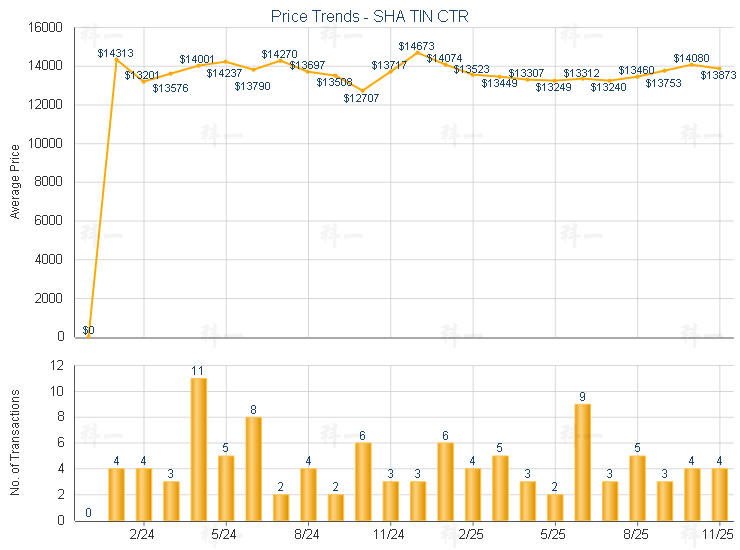The image size is (740, 550).
Task: Click the tallest bar with 11 transactions
Action: 198,449
